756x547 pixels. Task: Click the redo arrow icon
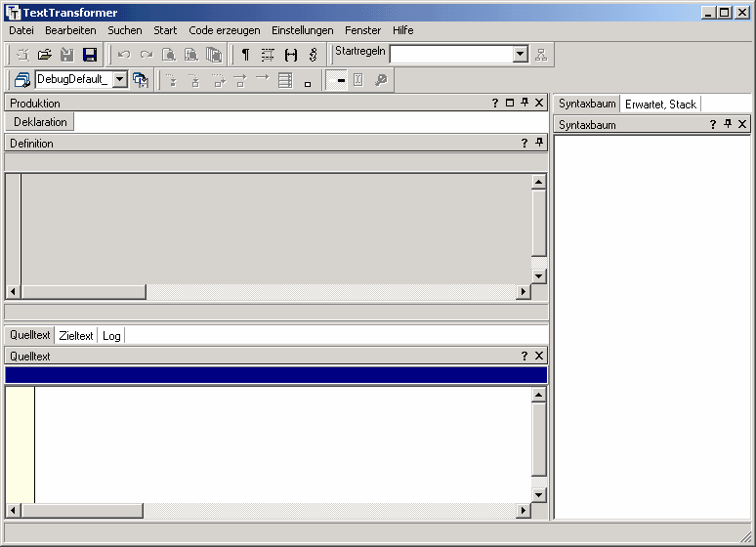point(147,55)
